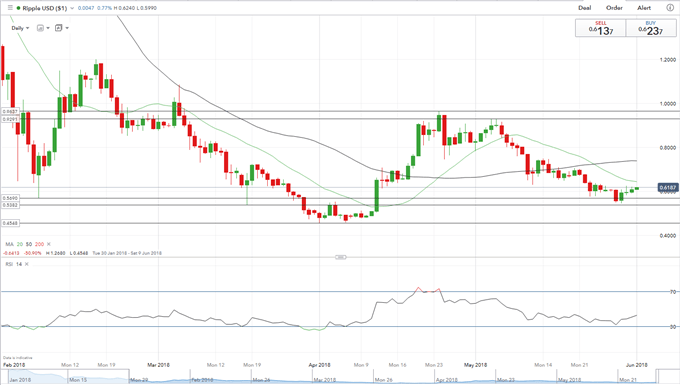Open the Deal tab
This screenshot has width=680, height=385.
[585, 8]
